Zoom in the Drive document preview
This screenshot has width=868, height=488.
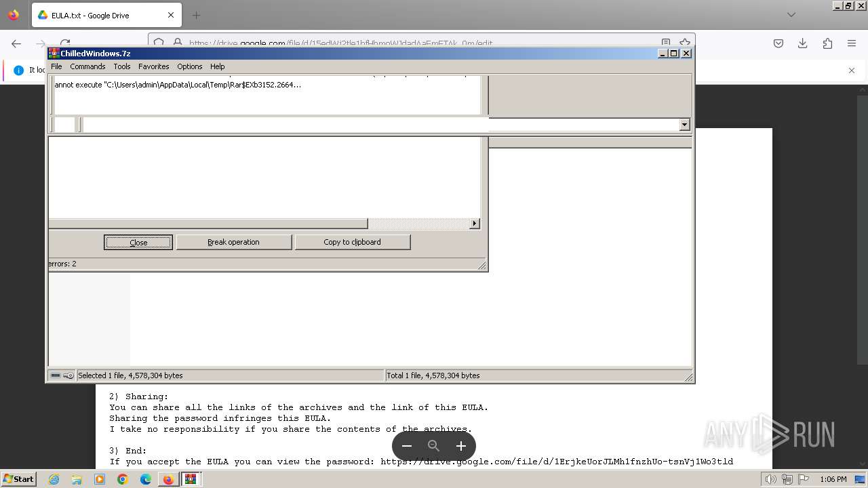[461, 446]
